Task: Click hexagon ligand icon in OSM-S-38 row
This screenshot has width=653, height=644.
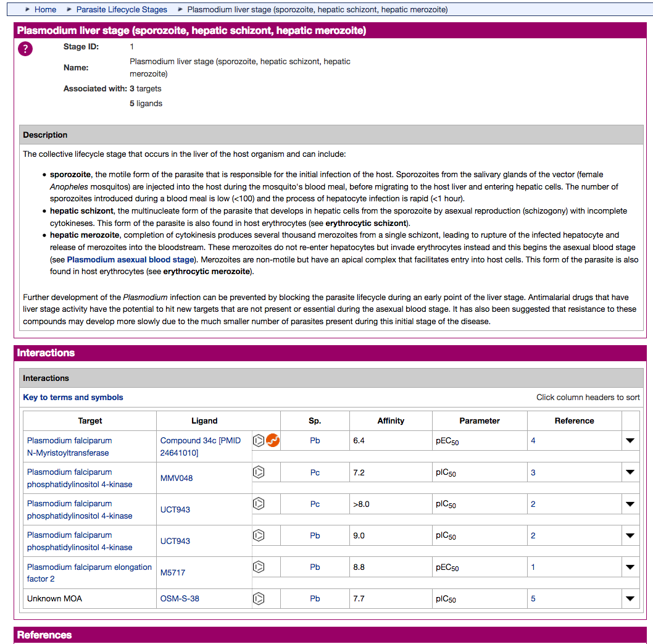Action: [x=259, y=598]
